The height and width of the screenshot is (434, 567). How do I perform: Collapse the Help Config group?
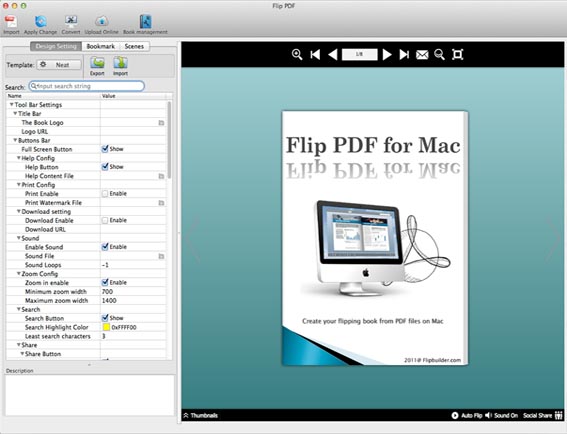[x=19, y=158]
